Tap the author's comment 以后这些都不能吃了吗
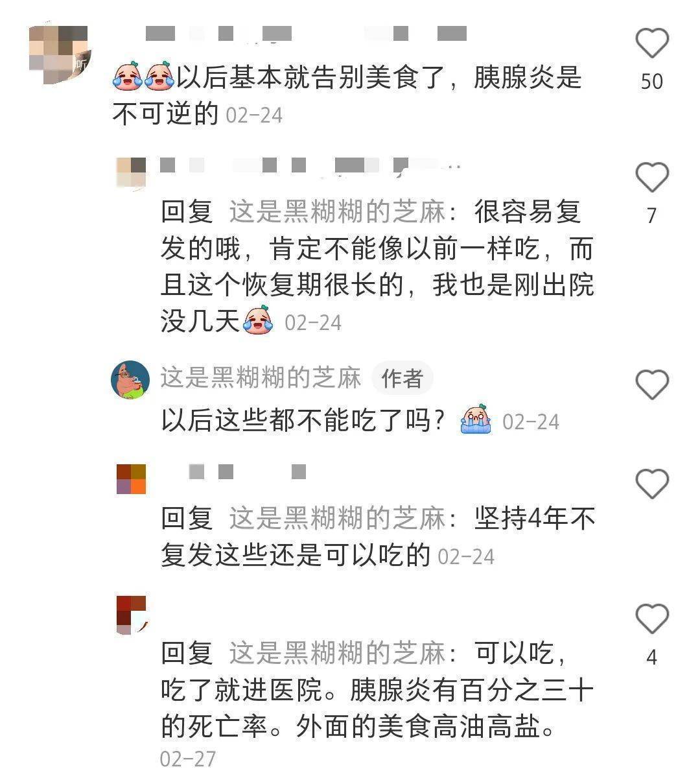The image size is (700, 769). [303, 420]
